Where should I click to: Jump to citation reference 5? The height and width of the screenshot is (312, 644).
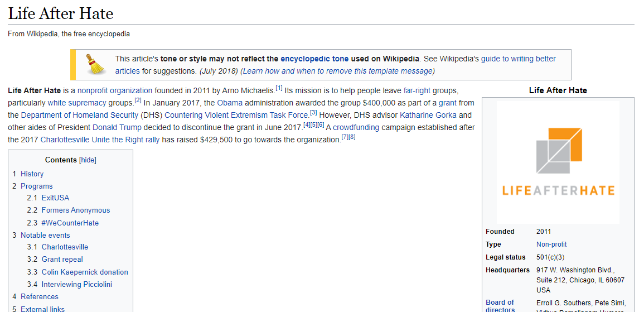point(314,124)
